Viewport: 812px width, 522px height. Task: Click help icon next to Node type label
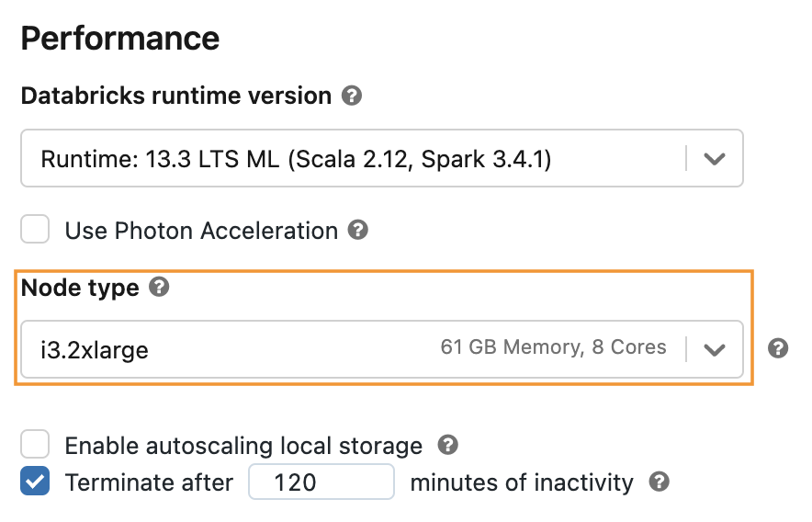pyautogui.click(x=160, y=288)
